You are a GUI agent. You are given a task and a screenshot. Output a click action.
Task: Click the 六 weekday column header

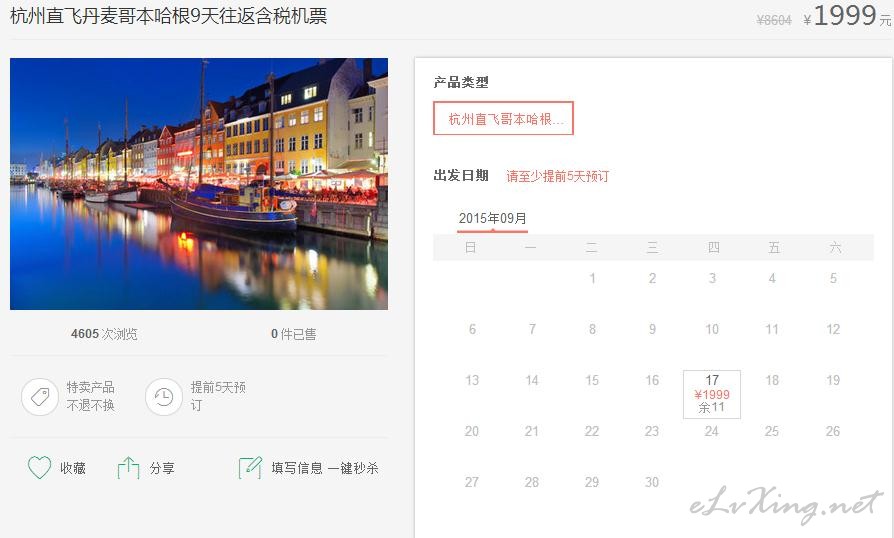[835, 247]
